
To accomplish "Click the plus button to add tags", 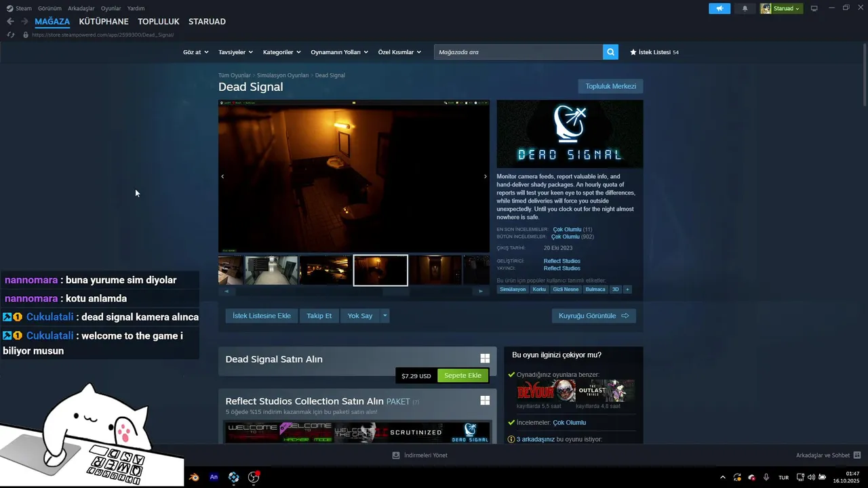I will (627, 289).
